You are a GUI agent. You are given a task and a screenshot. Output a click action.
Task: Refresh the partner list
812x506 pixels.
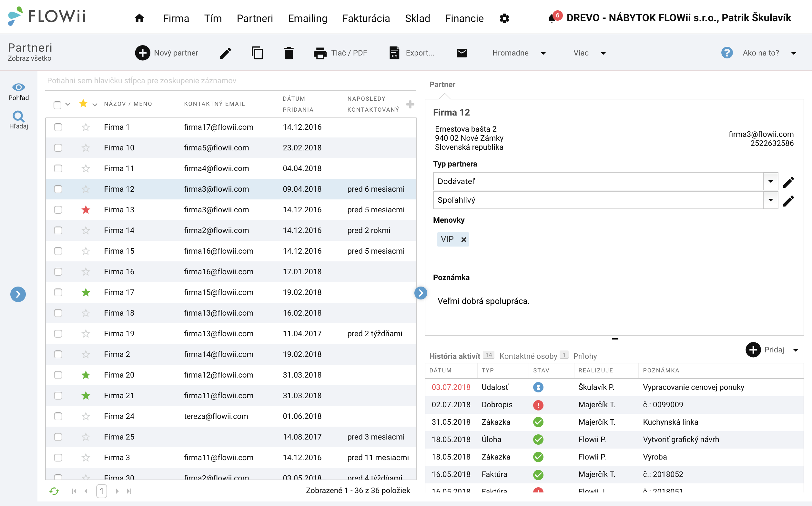[54, 491]
